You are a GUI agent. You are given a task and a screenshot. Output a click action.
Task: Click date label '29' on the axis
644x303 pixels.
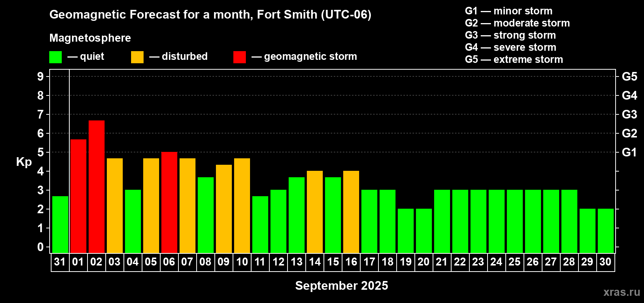587,262
